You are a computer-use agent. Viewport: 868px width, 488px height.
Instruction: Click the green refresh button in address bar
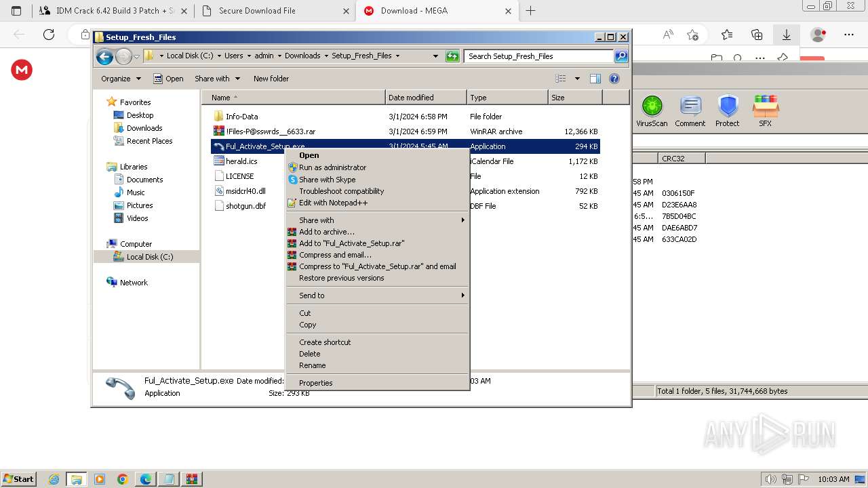click(452, 56)
